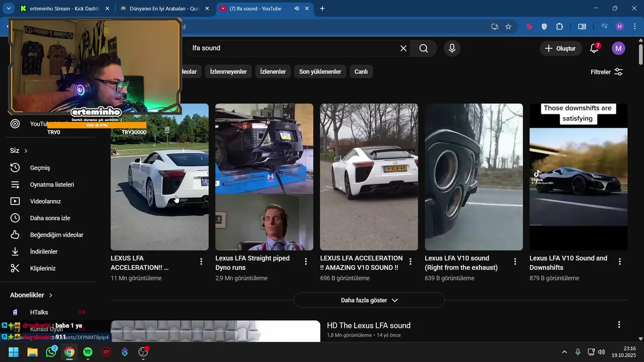
Task: Open WhatsApp from the taskbar
Action: 51,352
